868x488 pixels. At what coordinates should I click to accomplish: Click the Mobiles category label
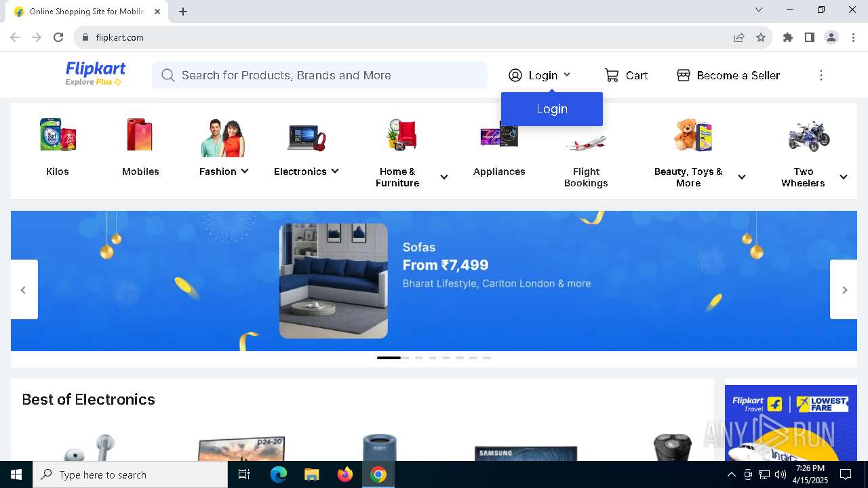(140, 171)
